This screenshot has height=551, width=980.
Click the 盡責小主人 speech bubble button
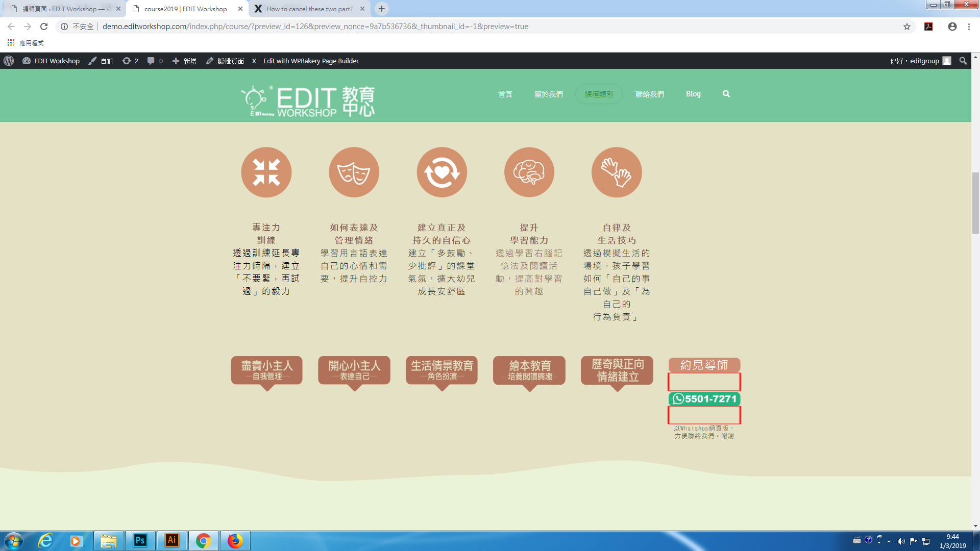coord(266,370)
